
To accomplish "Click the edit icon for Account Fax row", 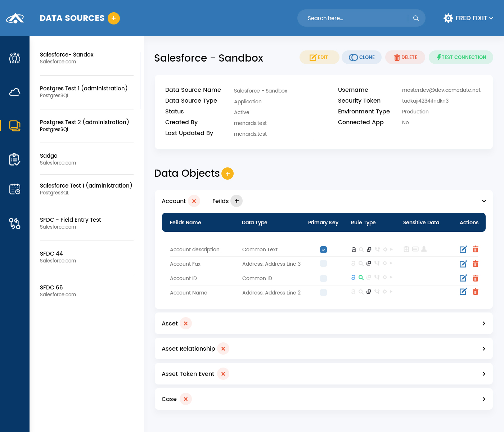I will [x=463, y=264].
